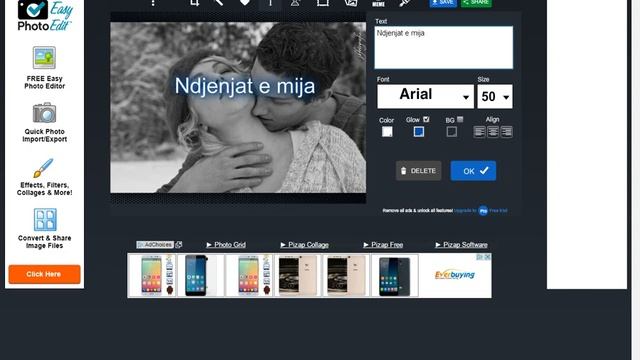The width and height of the screenshot is (640, 360).
Task: Open the add photo tool in toolbar
Action: [351, 3]
